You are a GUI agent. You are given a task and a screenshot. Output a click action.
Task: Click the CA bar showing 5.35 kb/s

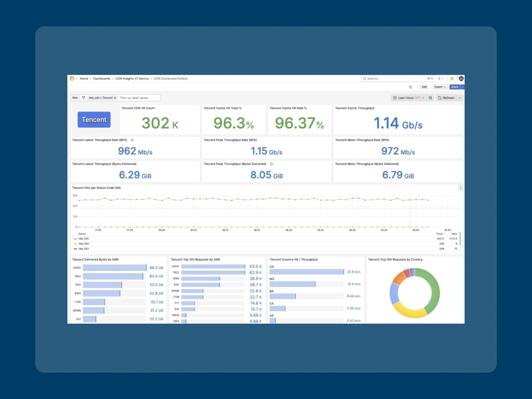(x=278, y=308)
